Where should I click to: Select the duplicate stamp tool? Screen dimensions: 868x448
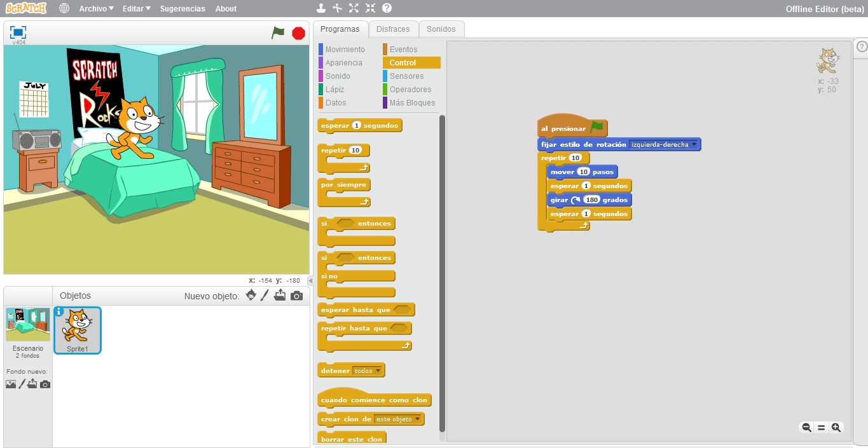coord(320,8)
